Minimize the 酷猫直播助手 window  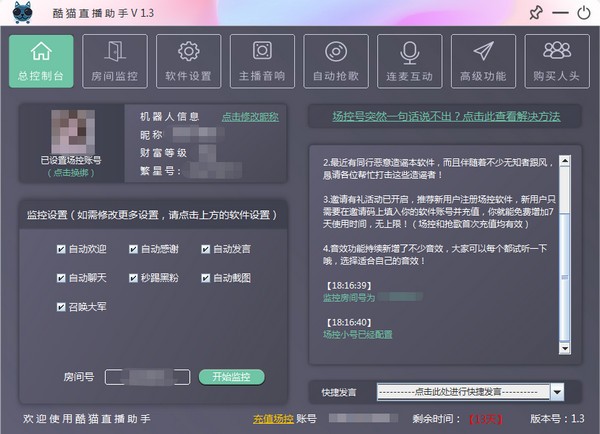(x=560, y=13)
